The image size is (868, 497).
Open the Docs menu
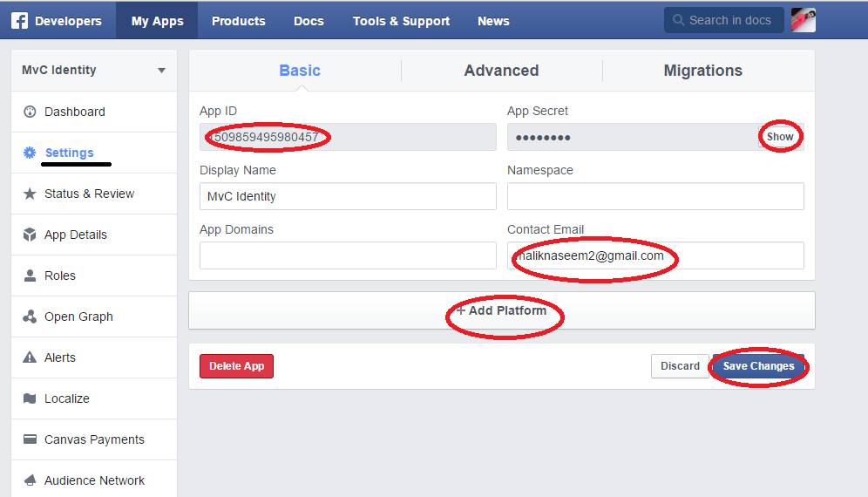309,21
